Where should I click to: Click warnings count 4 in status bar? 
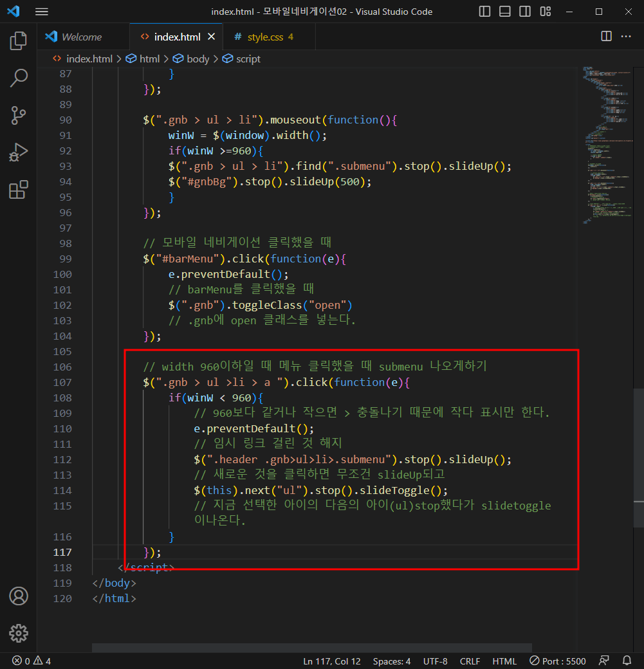point(42,661)
